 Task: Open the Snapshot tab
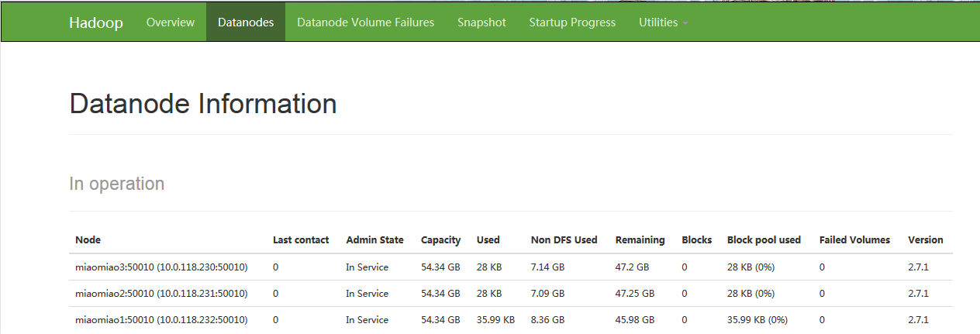[481, 22]
